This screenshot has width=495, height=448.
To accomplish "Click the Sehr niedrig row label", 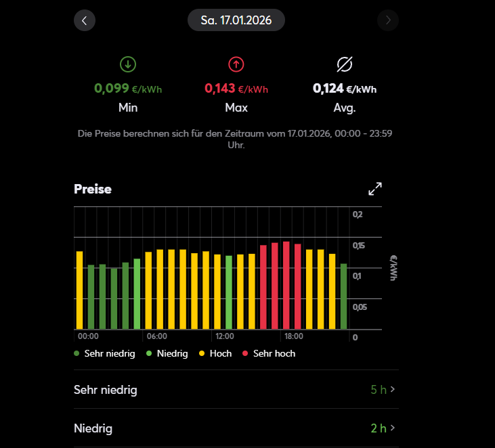I will coord(106,390).
